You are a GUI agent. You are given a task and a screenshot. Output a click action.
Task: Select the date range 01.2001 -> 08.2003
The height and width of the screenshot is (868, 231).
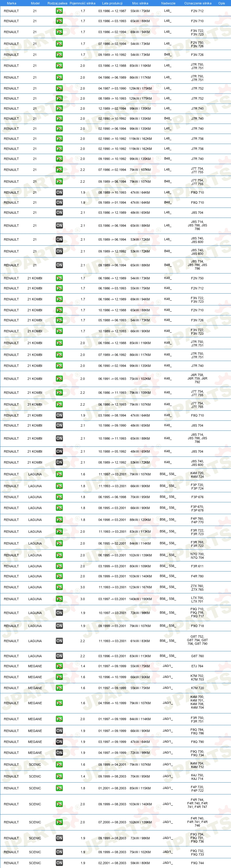[x=112, y=788]
